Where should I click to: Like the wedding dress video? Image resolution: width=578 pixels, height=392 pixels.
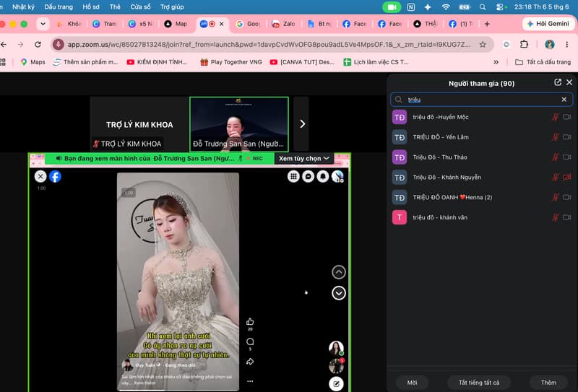pyautogui.click(x=250, y=322)
